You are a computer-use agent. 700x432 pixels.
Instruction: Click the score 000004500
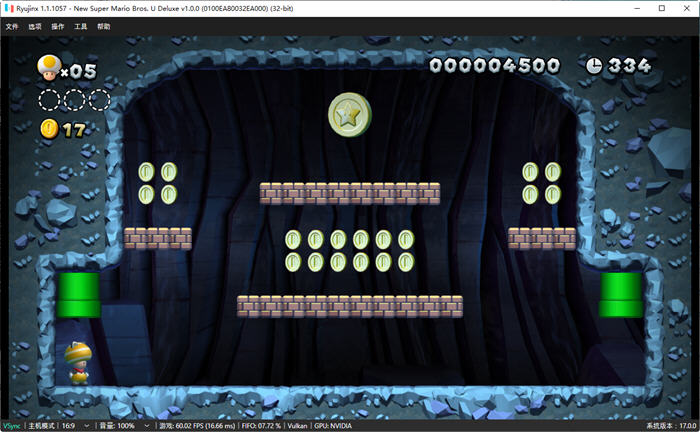coord(495,66)
